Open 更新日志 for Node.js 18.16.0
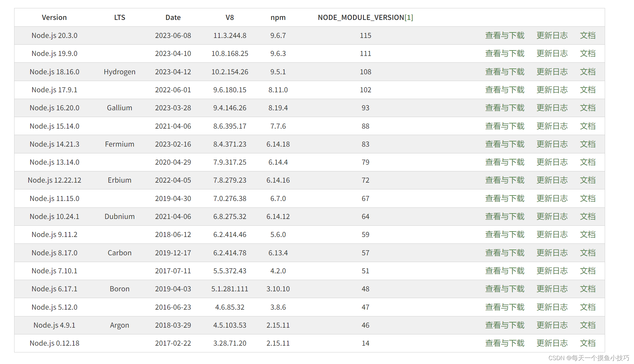Image resolution: width=634 pixels, height=364 pixels. click(x=552, y=72)
